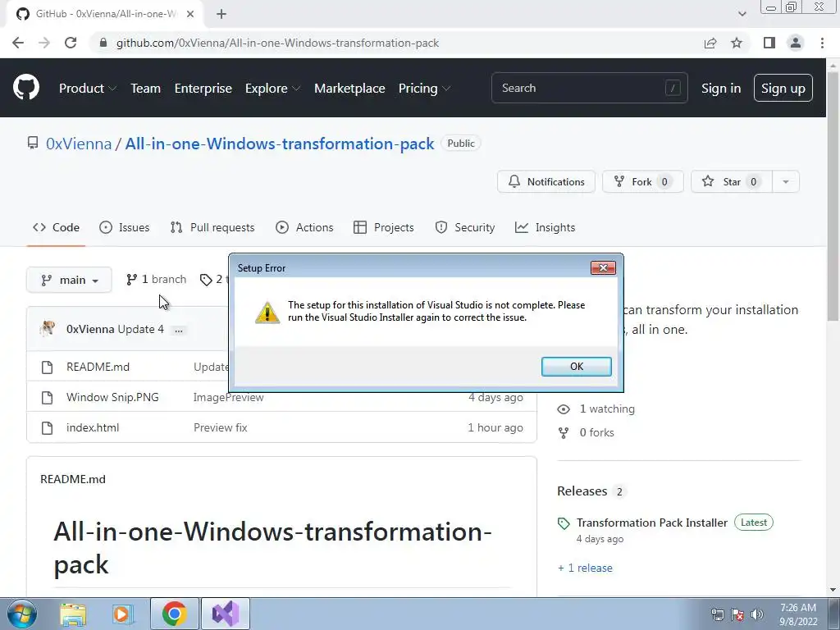Open the main branch dropdown

69,280
